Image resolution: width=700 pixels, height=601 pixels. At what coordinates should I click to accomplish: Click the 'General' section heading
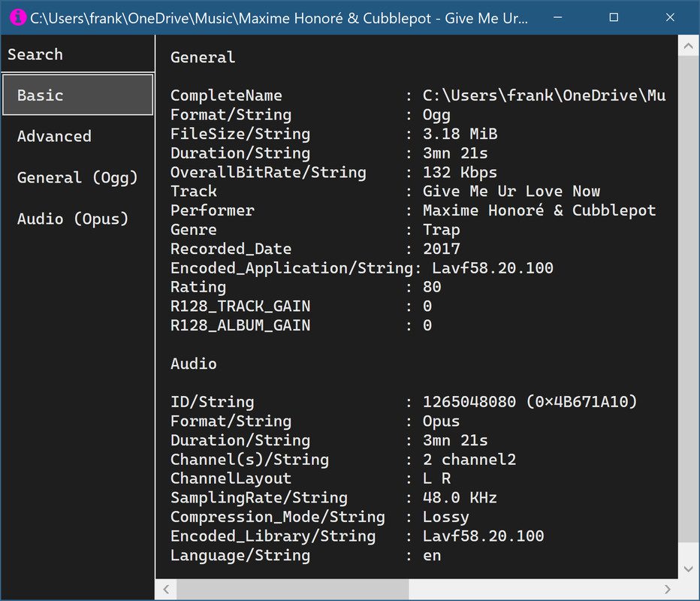(x=203, y=57)
